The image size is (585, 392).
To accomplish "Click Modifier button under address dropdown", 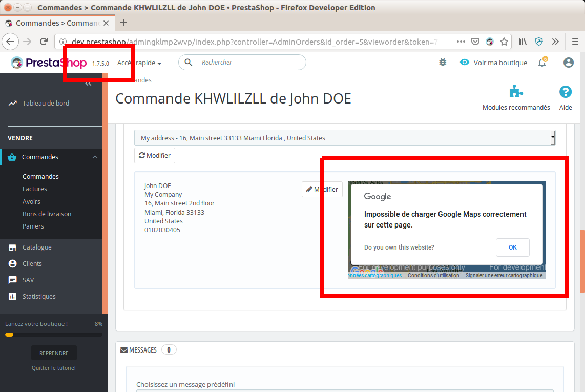I will (155, 155).
